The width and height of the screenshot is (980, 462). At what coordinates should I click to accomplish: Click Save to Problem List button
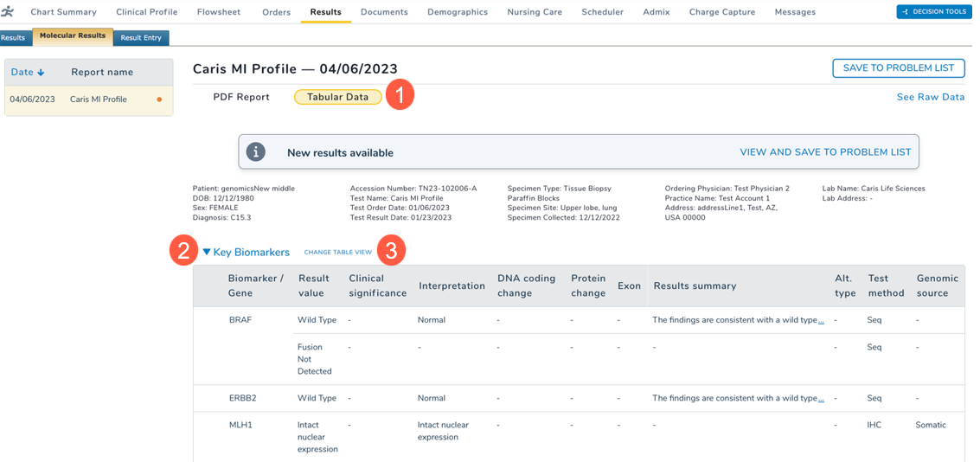pos(898,68)
